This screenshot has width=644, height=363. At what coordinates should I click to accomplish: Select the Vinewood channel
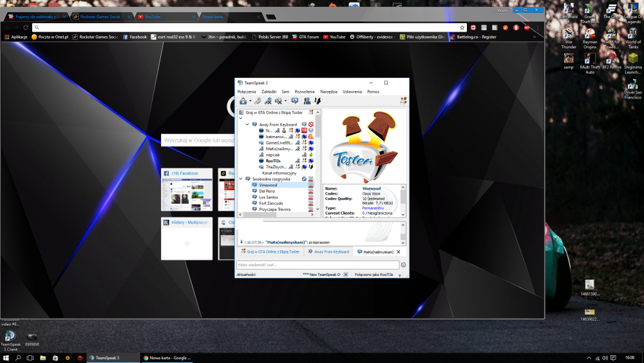coord(268,185)
